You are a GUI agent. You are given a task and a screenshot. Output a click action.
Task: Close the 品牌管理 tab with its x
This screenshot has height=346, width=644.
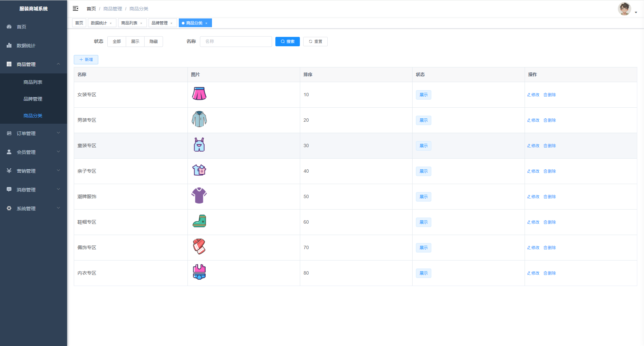coord(171,23)
